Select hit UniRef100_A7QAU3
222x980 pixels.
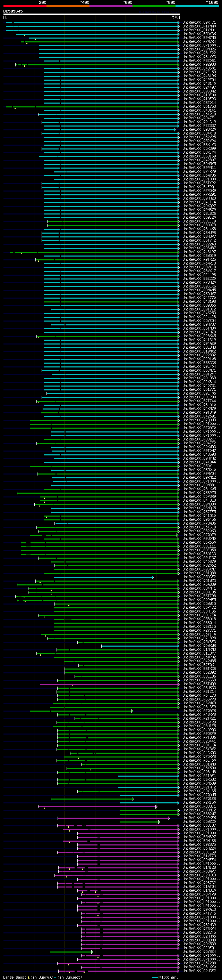(199, 420)
